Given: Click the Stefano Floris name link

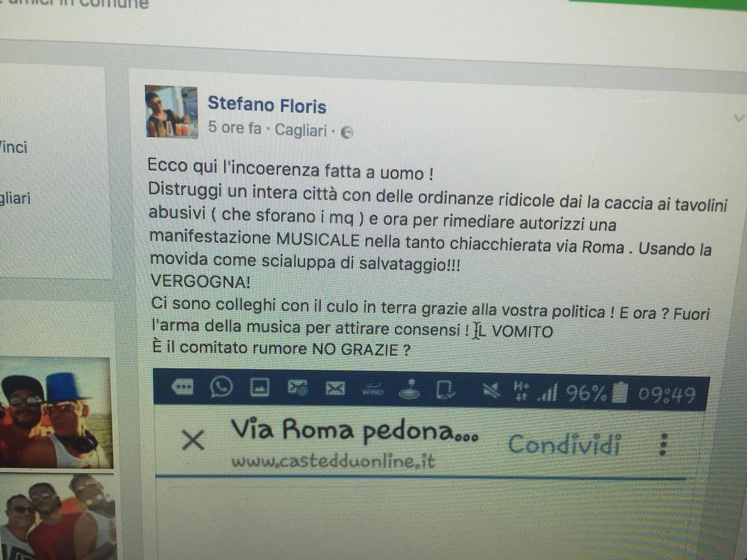Looking at the screenshot, I should pos(267,105).
